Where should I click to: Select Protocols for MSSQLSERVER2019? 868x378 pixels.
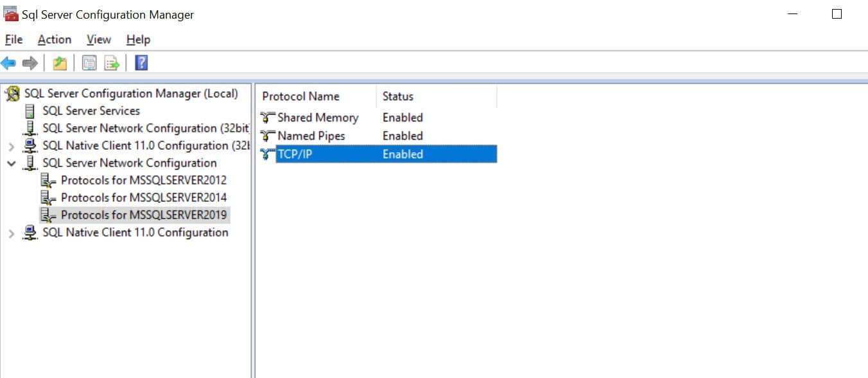click(144, 215)
